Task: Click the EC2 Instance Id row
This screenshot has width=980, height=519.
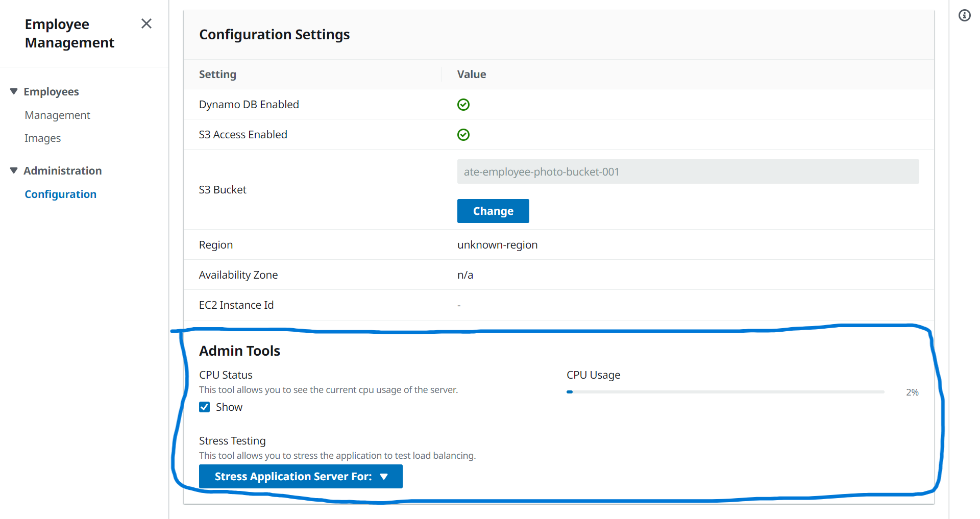Action: point(236,305)
